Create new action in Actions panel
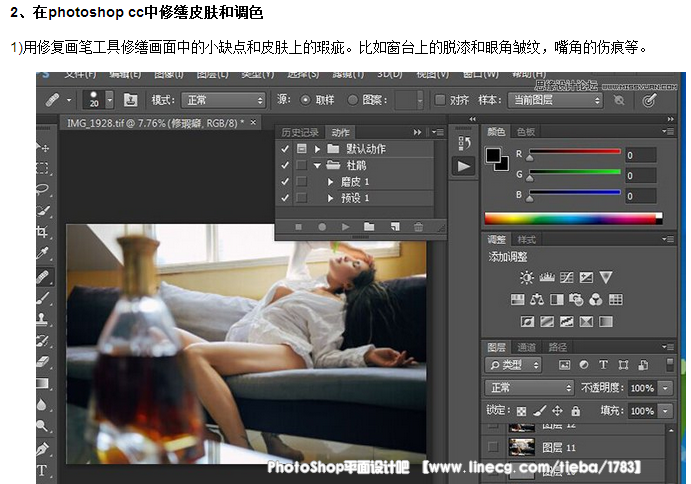The width and height of the screenshot is (691, 484). [x=395, y=227]
